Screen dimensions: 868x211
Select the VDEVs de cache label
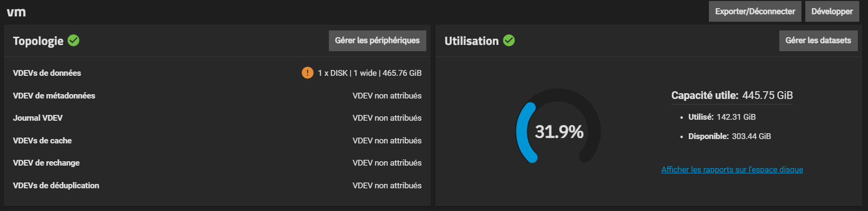[42, 141]
